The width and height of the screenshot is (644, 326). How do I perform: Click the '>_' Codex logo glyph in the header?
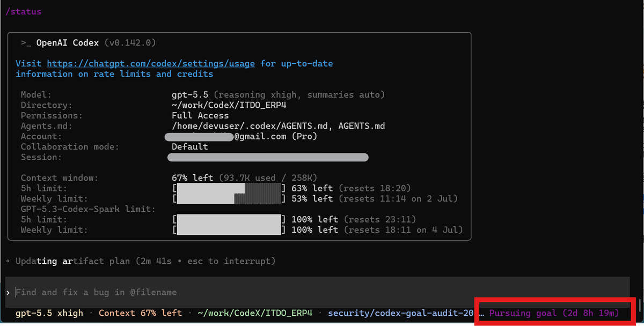pyautogui.click(x=26, y=43)
